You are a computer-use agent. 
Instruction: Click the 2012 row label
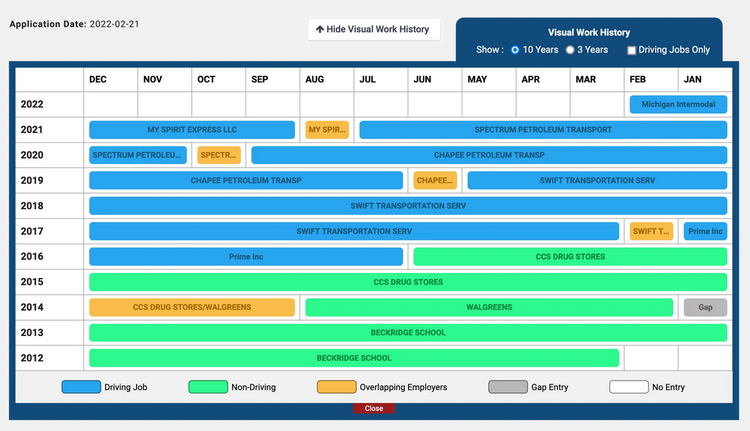point(32,358)
